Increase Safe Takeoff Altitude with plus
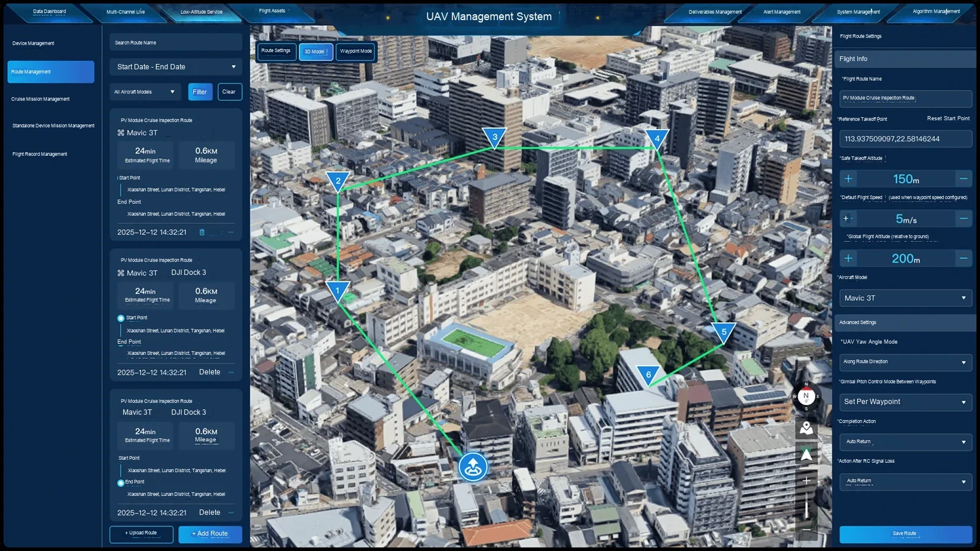The height and width of the screenshot is (551, 980). 848,179
